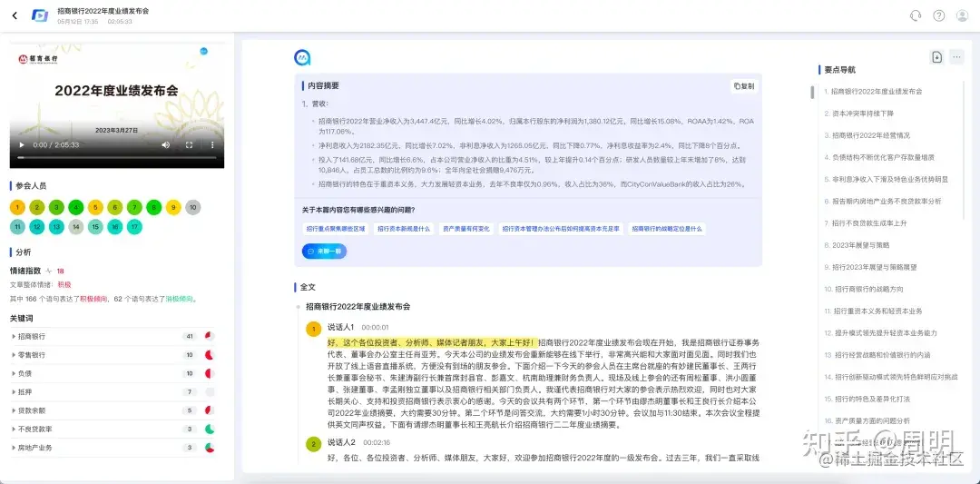
Task: Click the export document icon
Action: coord(936,57)
